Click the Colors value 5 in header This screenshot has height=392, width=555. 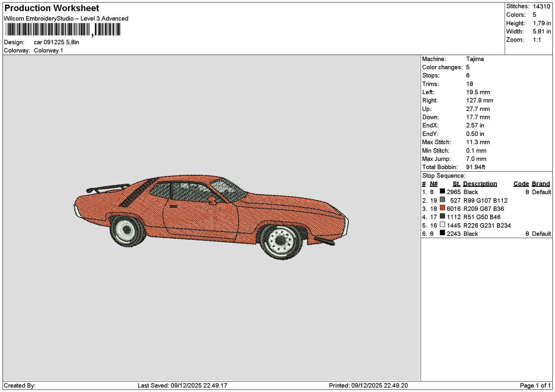point(534,15)
